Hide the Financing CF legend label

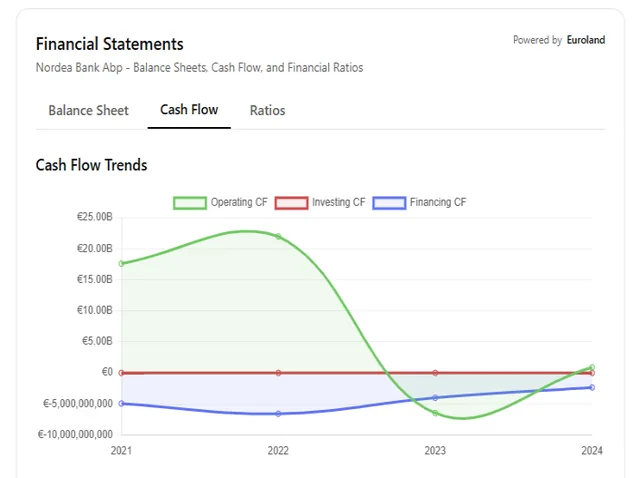coord(438,202)
